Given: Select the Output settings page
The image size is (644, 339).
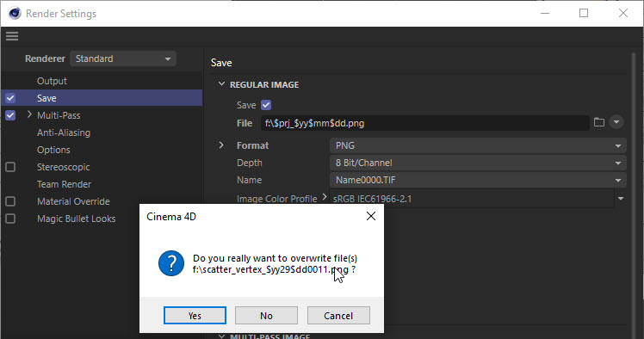Looking at the screenshot, I should (52, 81).
